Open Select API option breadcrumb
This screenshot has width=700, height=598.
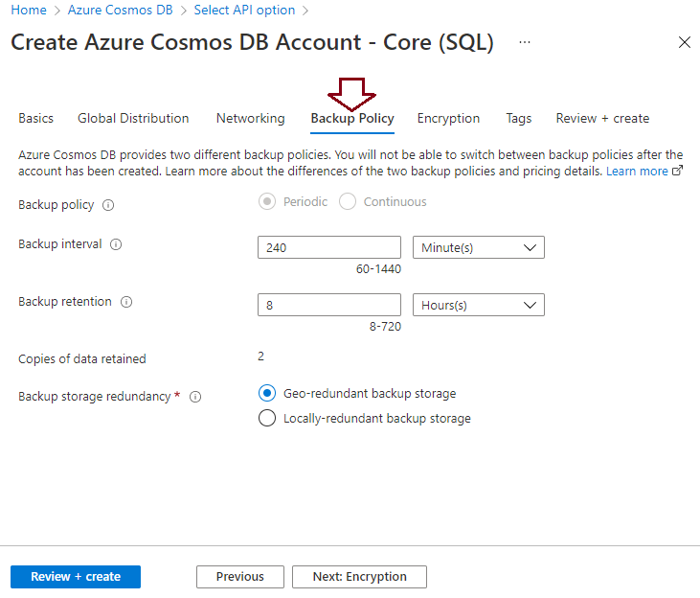click(244, 10)
